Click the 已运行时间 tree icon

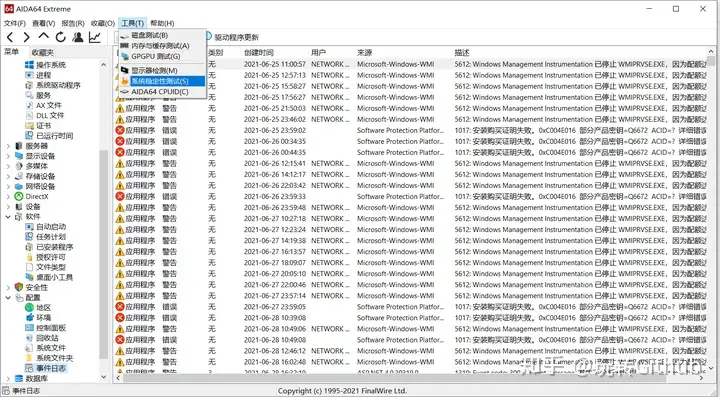pos(29,136)
